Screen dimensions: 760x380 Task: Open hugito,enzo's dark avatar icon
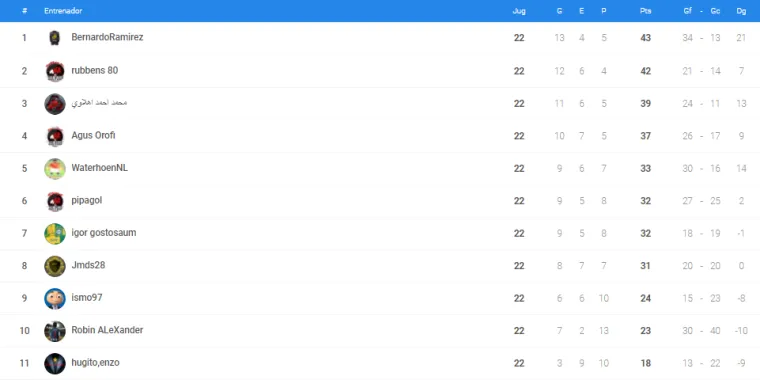pos(55,364)
